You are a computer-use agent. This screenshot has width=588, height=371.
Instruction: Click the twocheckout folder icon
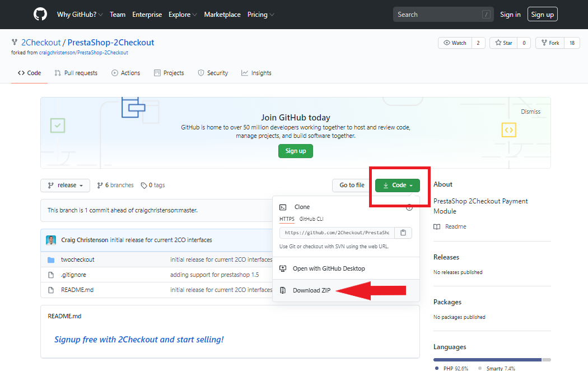[51, 259]
